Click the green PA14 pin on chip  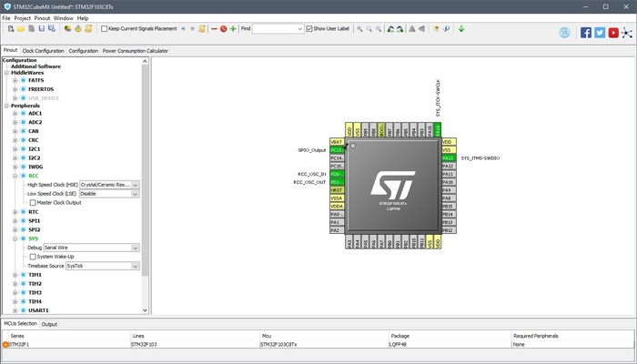(x=438, y=129)
